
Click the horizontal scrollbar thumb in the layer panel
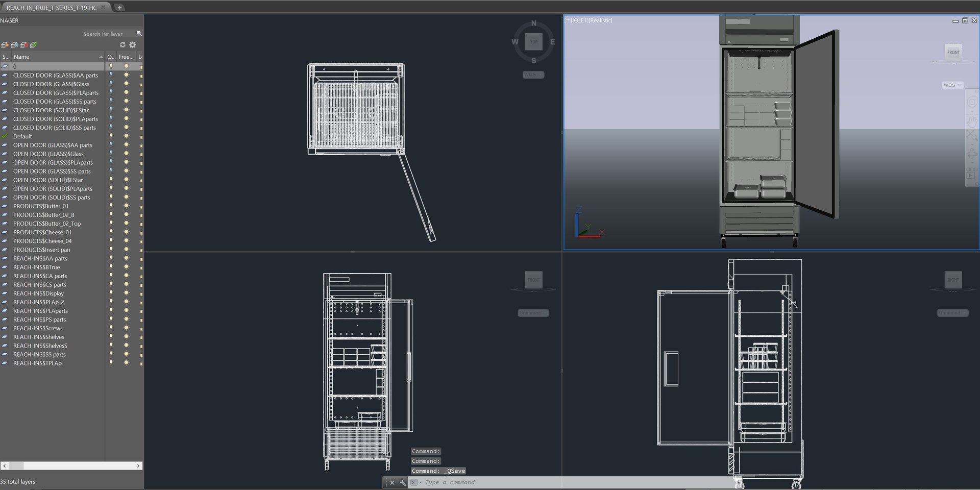pyautogui.click(x=16, y=465)
